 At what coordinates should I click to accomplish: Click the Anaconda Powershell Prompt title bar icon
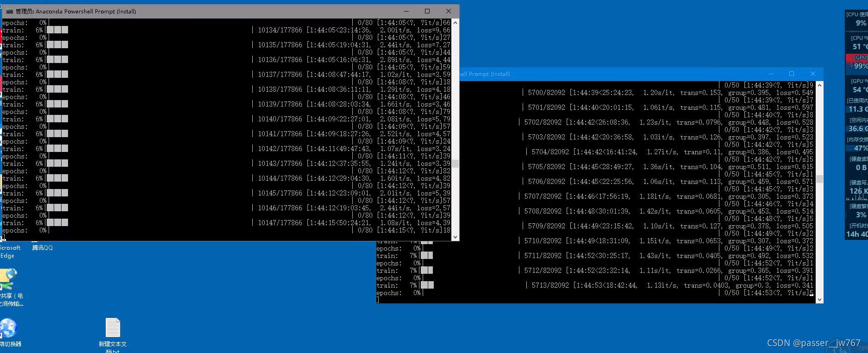10,11
